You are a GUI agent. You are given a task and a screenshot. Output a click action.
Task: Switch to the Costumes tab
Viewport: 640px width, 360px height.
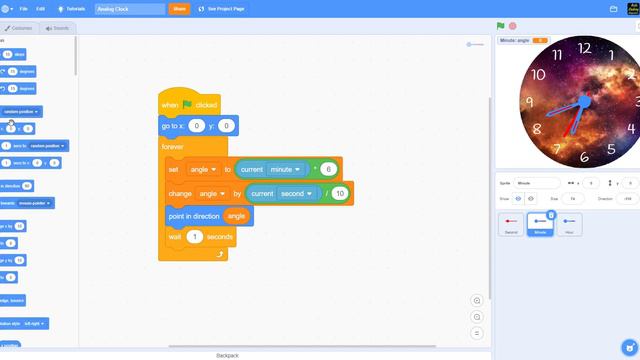pos(18,28)
